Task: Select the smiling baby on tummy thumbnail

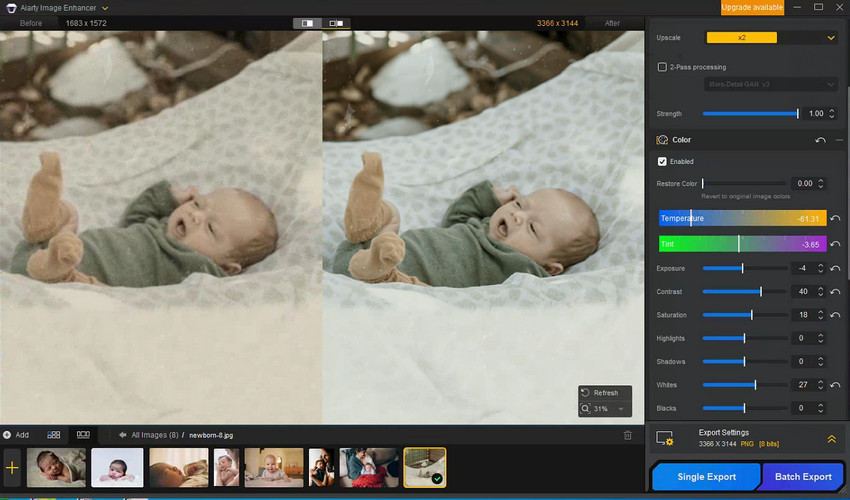Action: 274,467
